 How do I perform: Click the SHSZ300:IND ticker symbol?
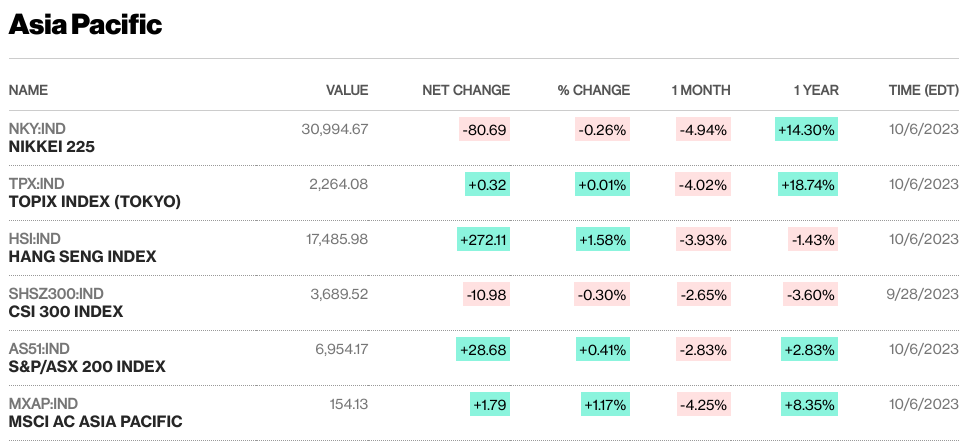pyautogui.click(x=56, y=293)
